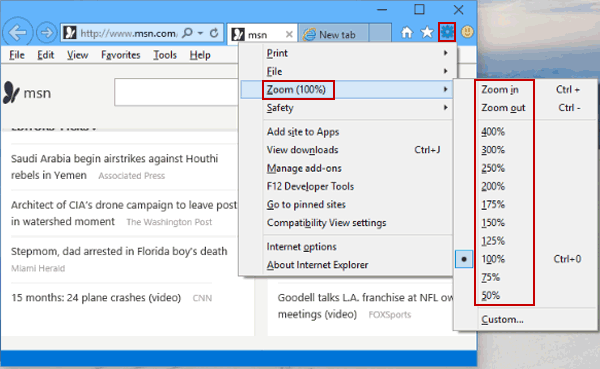Select About Internet Explorer
600x369 pixels.
pos(346,265)
